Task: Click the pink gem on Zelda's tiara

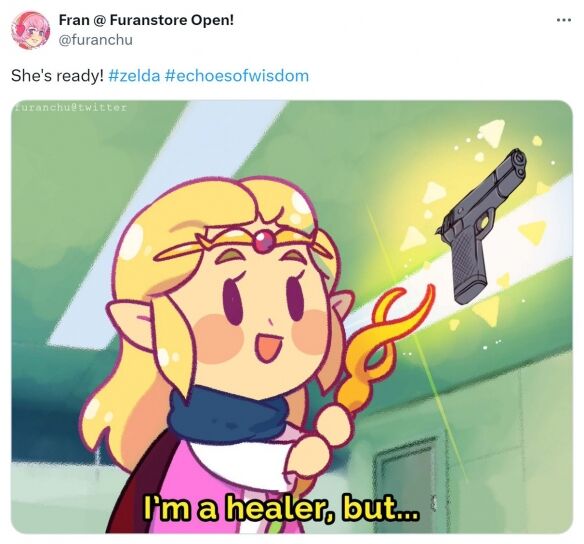Action: click(264, 239)
